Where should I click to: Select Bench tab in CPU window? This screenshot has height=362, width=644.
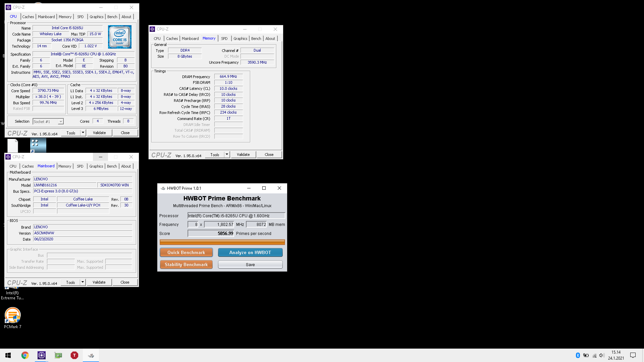(x=112, y=17)
